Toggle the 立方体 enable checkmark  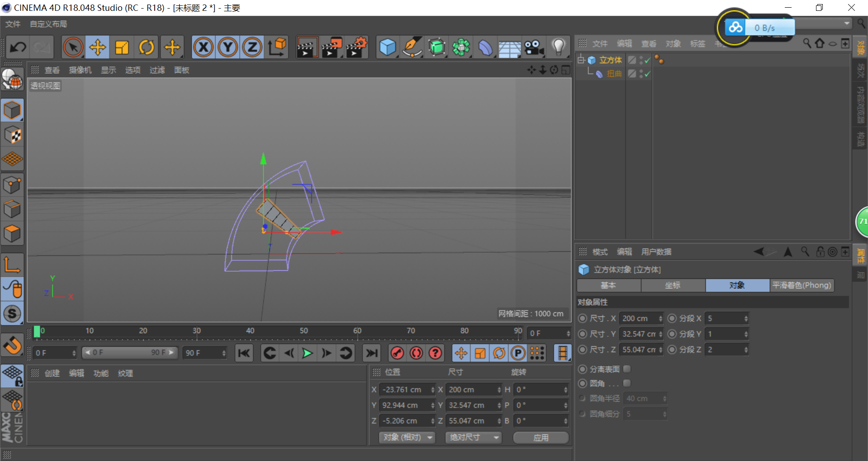pos(647,60)
